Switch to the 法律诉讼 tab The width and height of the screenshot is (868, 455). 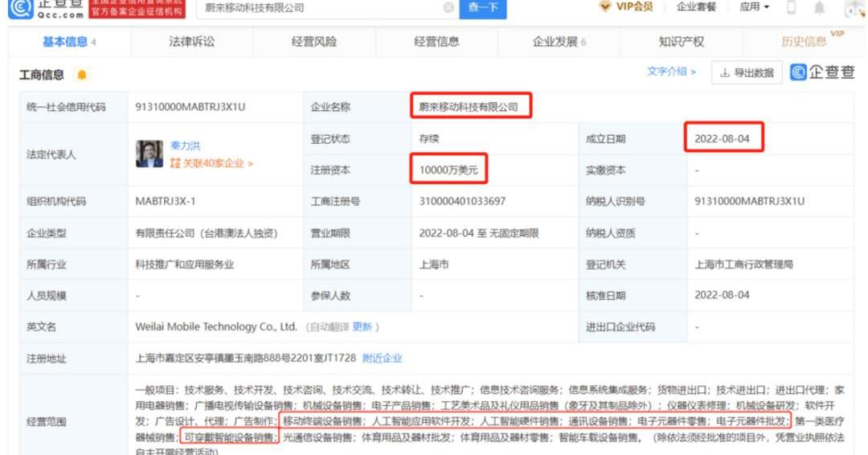tap(191, 42)
